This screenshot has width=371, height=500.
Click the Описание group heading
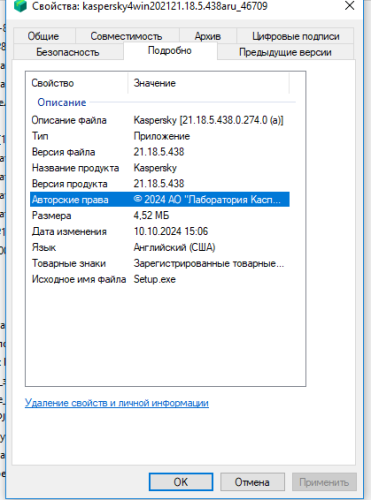pos(62,102)
